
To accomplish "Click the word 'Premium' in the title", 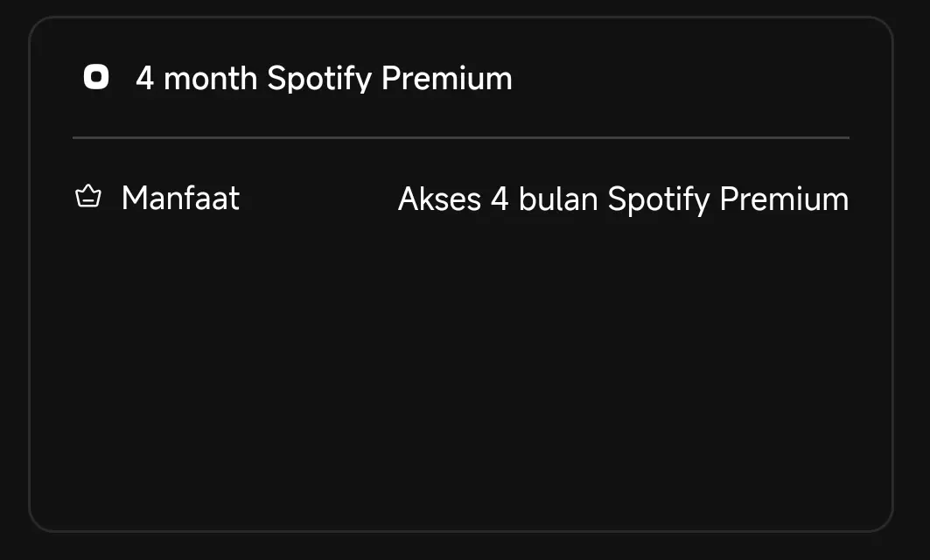I will (446, 78).
